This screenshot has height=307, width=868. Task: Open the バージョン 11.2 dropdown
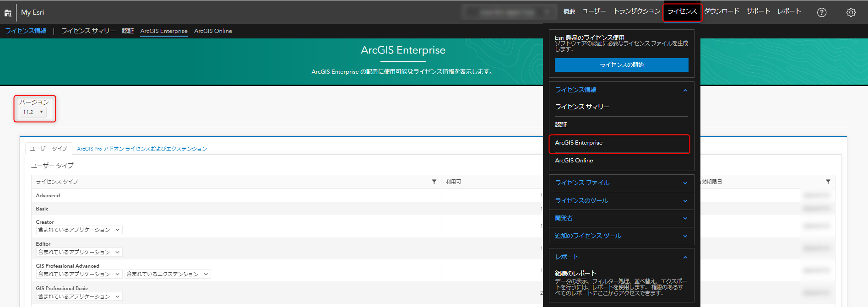click(x=33, y=112)
